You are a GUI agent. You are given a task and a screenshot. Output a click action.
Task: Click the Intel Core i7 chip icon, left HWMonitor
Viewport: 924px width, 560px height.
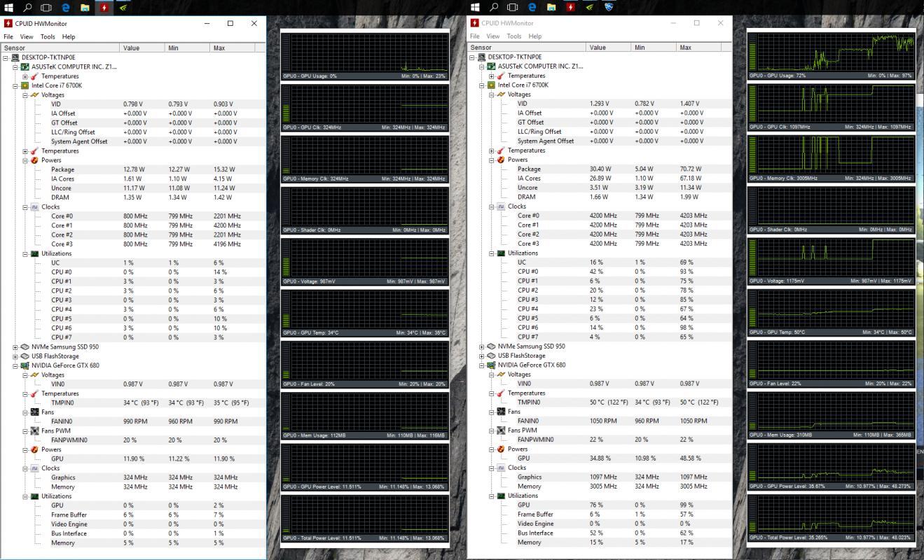(25, 85)
